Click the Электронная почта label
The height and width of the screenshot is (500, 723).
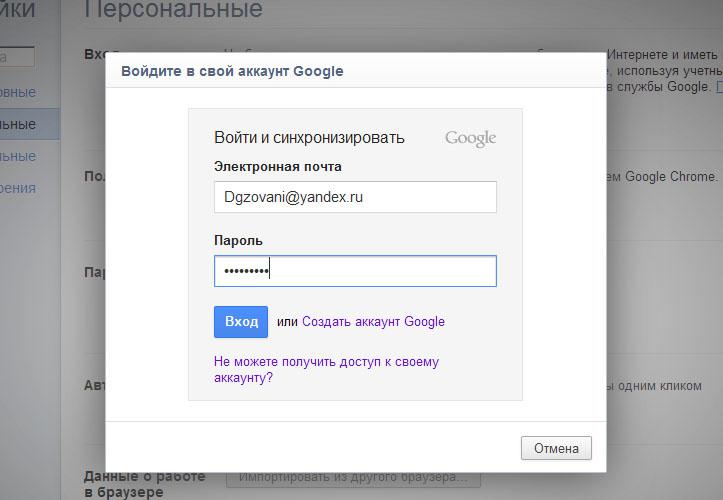point(278,167)
